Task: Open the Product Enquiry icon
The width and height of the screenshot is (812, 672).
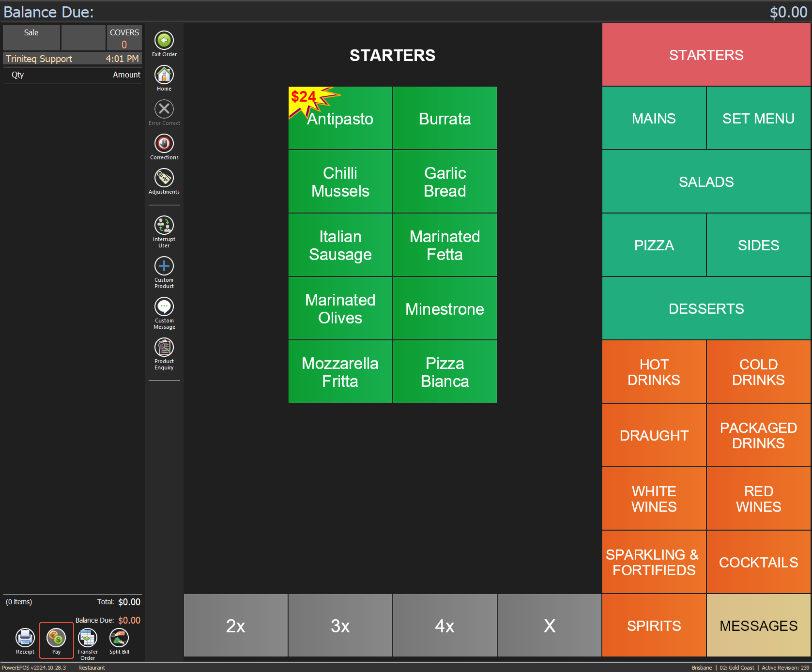Action: 164,347
